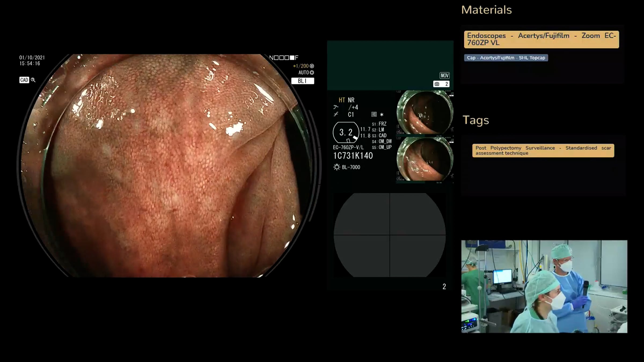Open the SHL Topcap cap material tag

(x=506, y=58)
